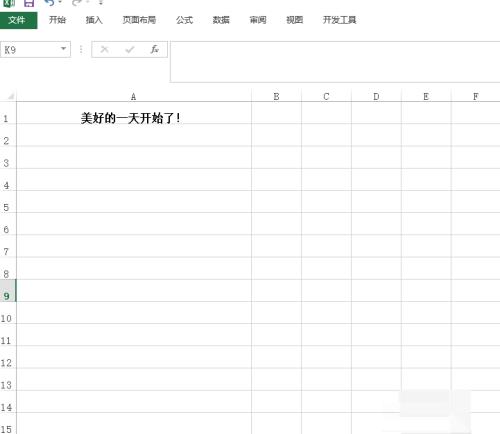Viewport: 500px width, 434px height.
Task: Click the Select All corner triangle
Action: tap(11, 96)
